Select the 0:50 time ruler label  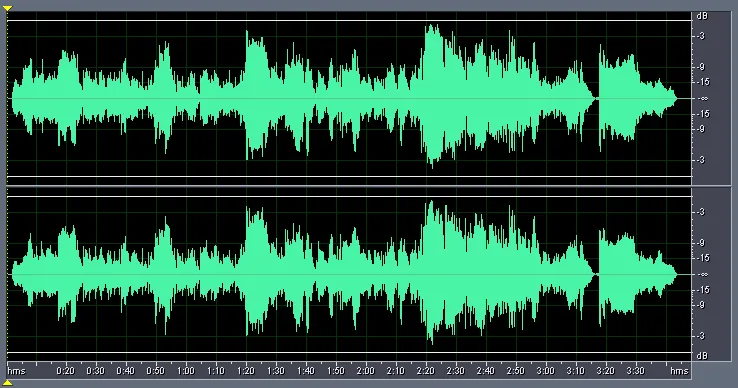pos(156,371)
